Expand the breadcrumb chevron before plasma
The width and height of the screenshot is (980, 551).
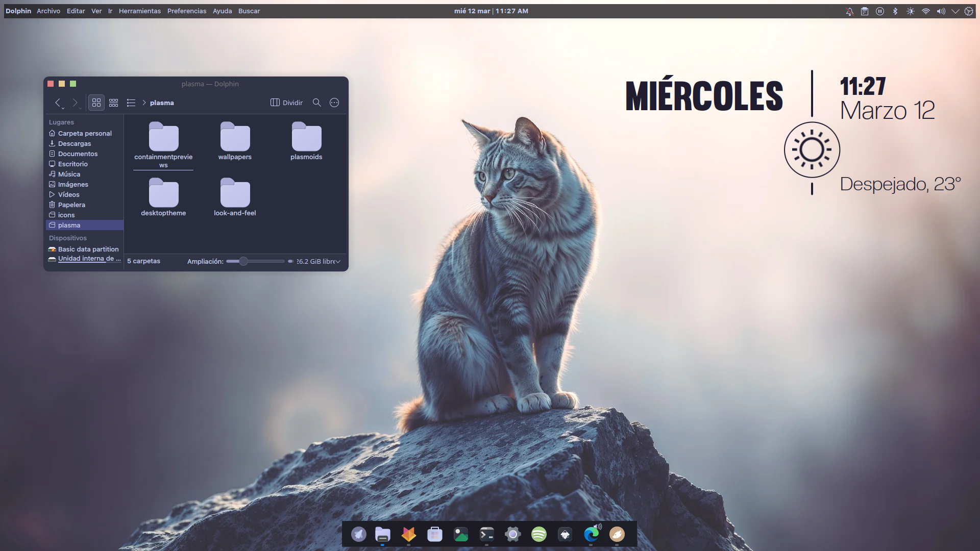point(144,103)
